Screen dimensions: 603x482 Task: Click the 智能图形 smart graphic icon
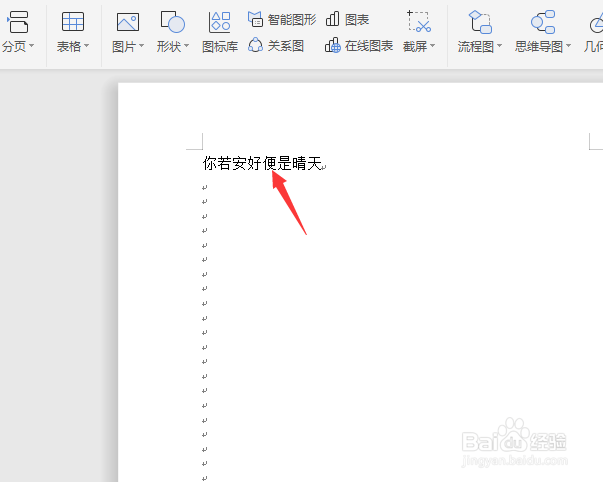tap(255, 19)
